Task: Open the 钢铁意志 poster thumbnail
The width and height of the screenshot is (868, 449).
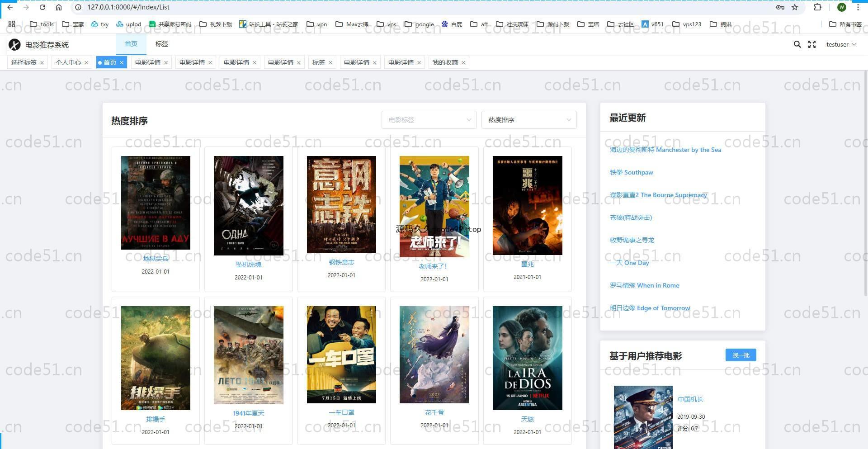Action: 341,204
